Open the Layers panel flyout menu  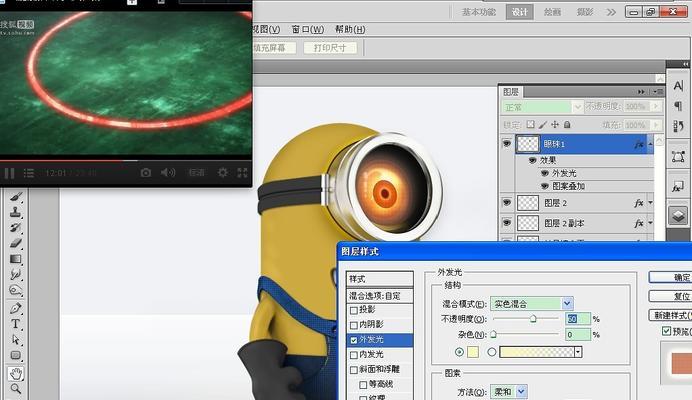click(x=658, y=92)
